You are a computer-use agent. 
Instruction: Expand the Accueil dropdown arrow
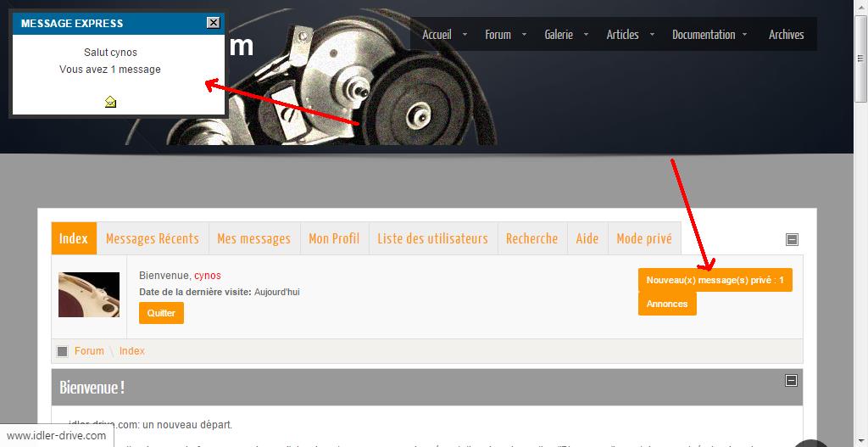pyautogui.click(x=465, y=35)
